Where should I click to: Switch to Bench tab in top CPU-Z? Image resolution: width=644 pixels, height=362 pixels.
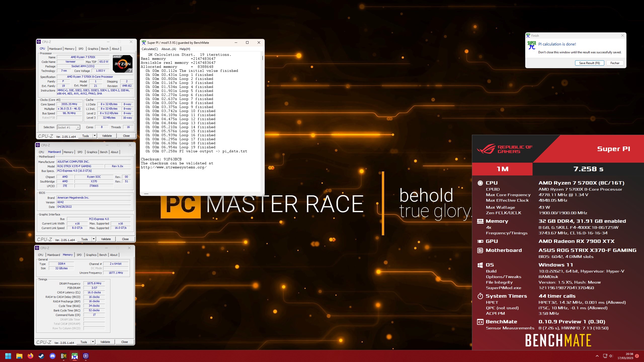(105, 49)
